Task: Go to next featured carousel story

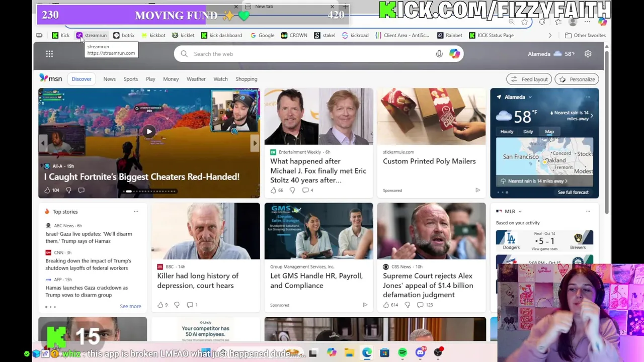Action: [255, 143]
